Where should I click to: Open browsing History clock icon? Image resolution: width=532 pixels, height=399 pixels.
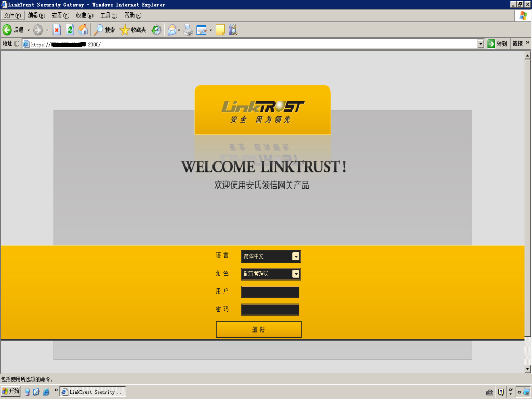(156, 30)
